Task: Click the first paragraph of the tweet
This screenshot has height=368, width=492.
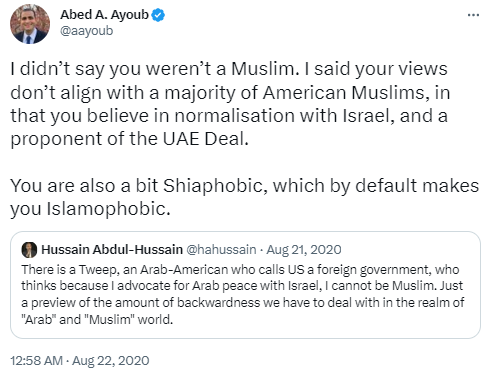Action: [x=230, y=104]
